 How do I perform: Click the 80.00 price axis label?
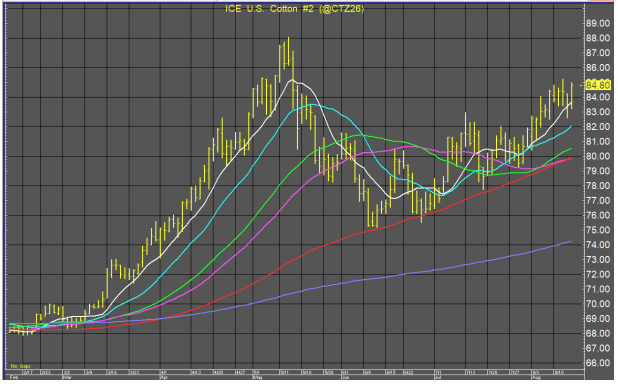point(598,156)
